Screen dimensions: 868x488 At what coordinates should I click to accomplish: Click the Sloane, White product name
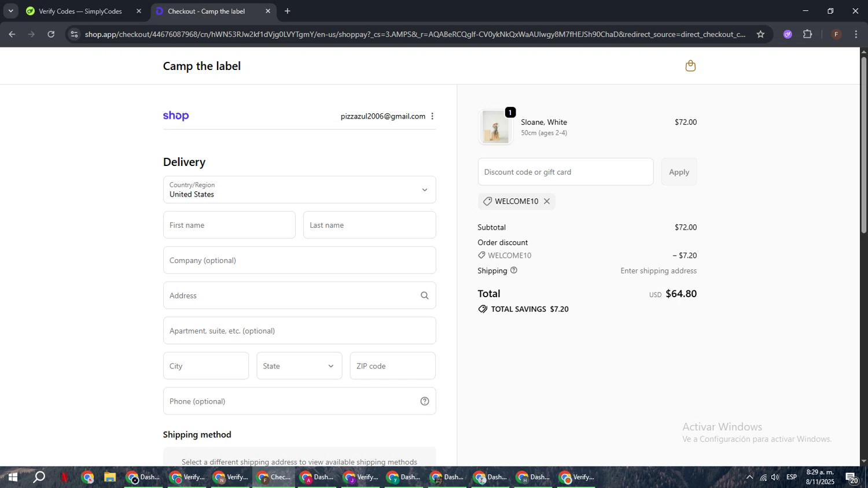tap(544, 122)
